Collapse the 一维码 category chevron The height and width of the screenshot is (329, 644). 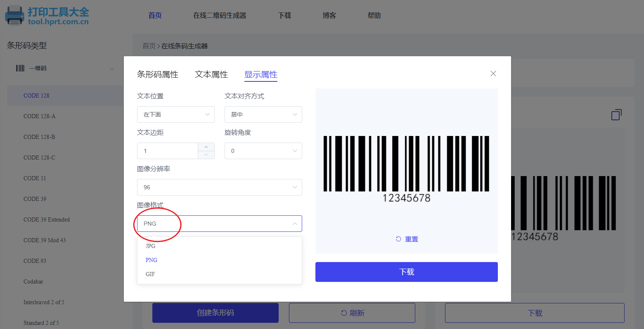coord(112,69)
